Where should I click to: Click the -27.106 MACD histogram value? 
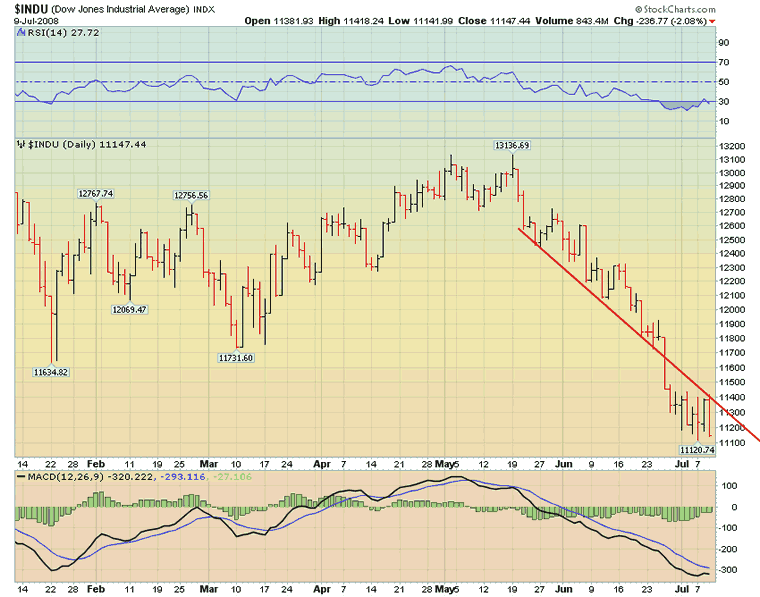coord(232,477)
